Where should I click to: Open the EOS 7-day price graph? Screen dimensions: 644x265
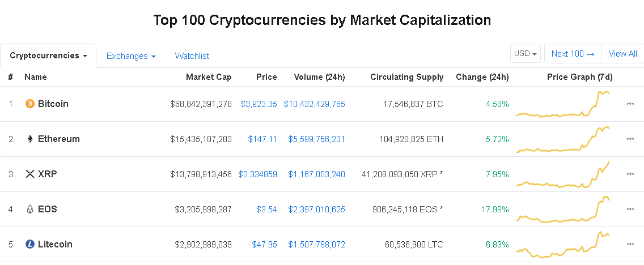pyautogui.click(x=563, y=209)
